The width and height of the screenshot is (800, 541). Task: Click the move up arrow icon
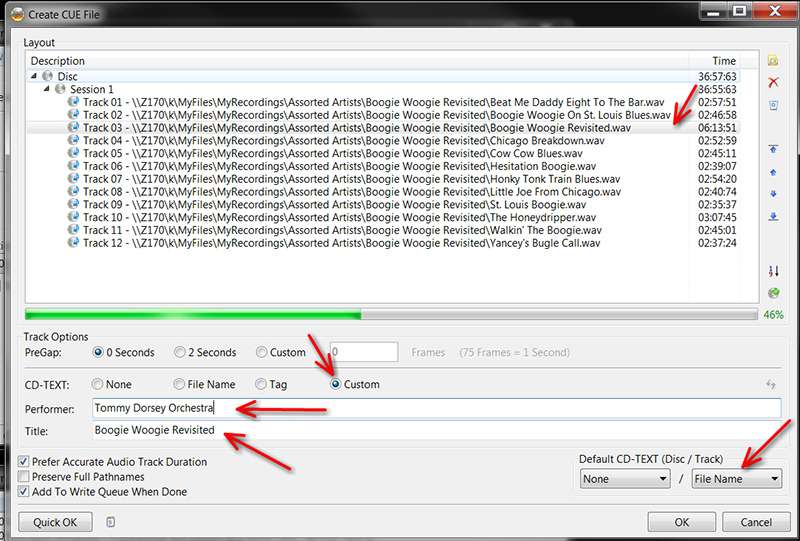point(773,173)
